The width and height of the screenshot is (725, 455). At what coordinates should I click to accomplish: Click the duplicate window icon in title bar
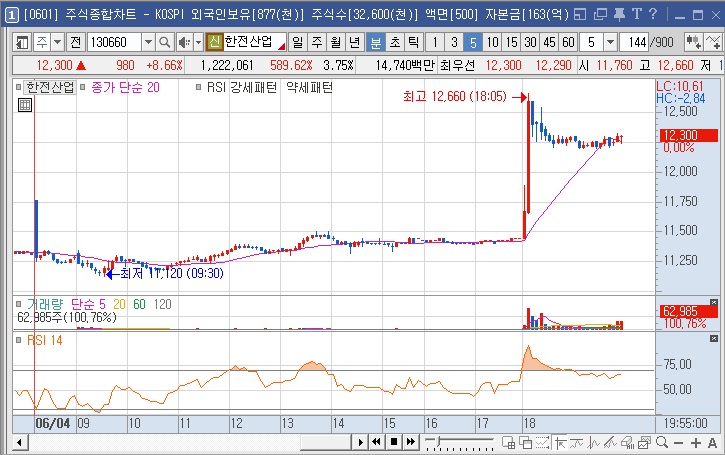[x=600, y=14]
